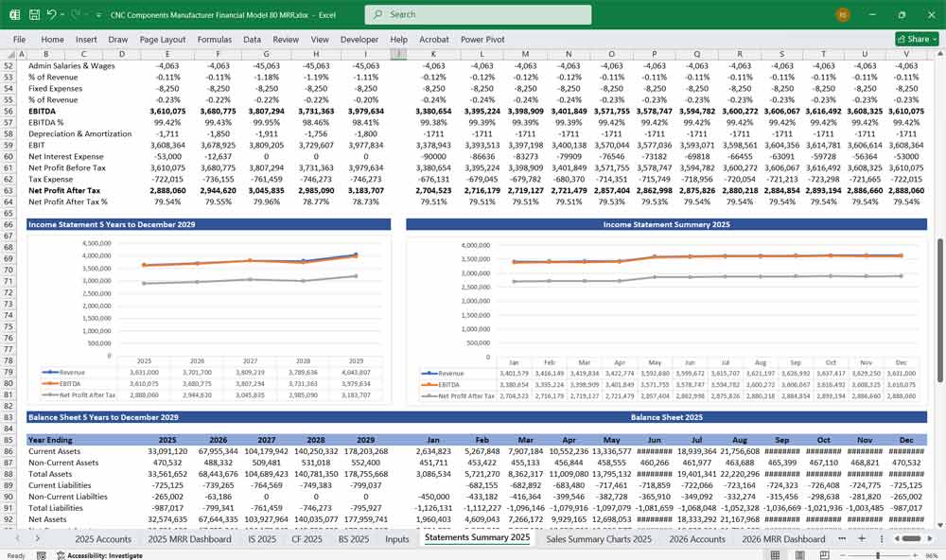The height and width of the screenshot is (560, 946).
Task: Click the Redo arrow icon
Action: point(76,14)
